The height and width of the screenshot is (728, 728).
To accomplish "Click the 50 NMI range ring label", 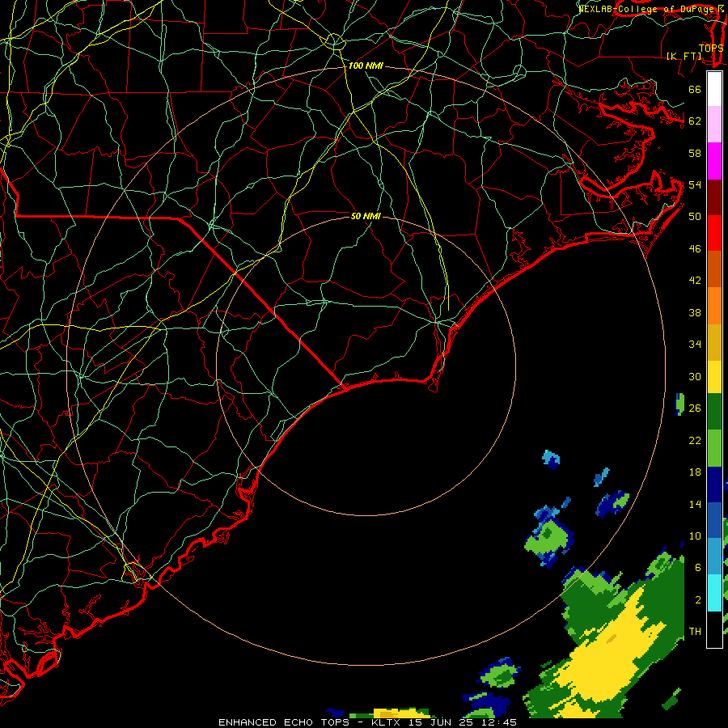I will pyautogui.click(x=366, y=216).
